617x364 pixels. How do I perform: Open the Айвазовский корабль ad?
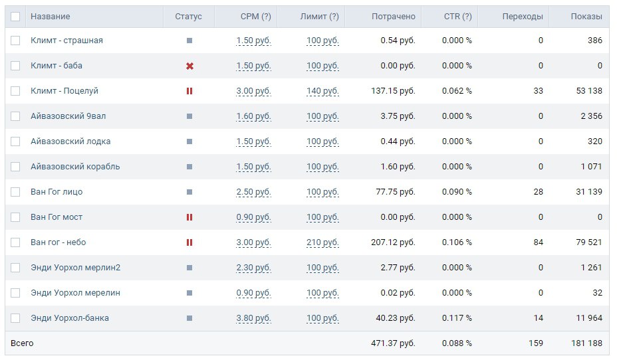coord(75,167)
